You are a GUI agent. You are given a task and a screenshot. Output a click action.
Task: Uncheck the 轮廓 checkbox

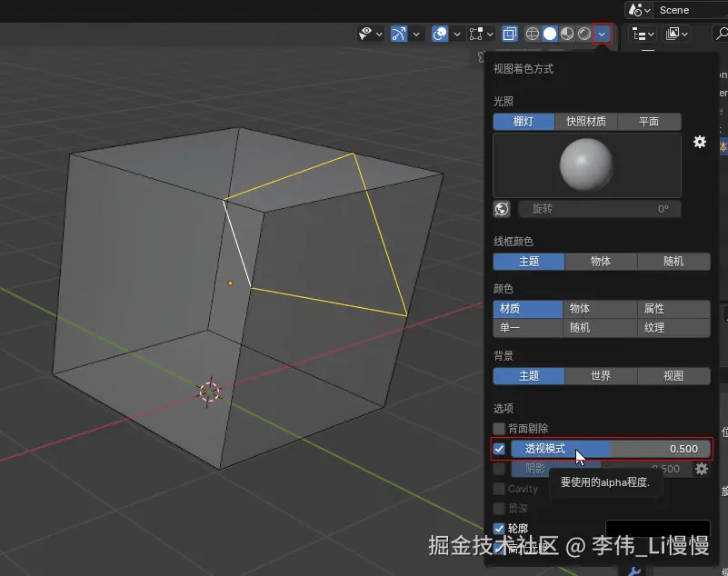click(499, 528)
